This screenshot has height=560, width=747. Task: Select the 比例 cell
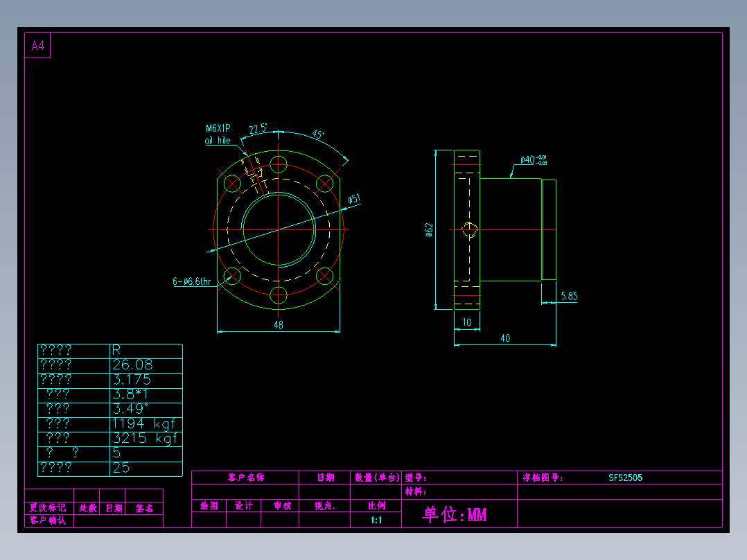(x=376, y=506)
